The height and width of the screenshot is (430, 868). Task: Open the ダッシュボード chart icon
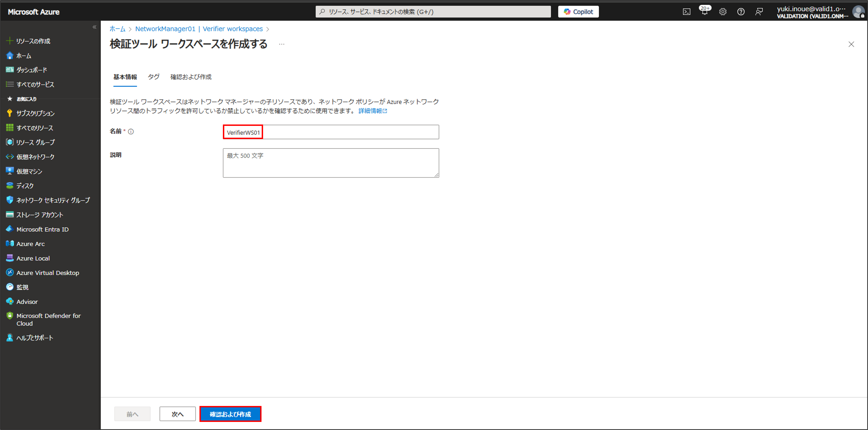10,70
